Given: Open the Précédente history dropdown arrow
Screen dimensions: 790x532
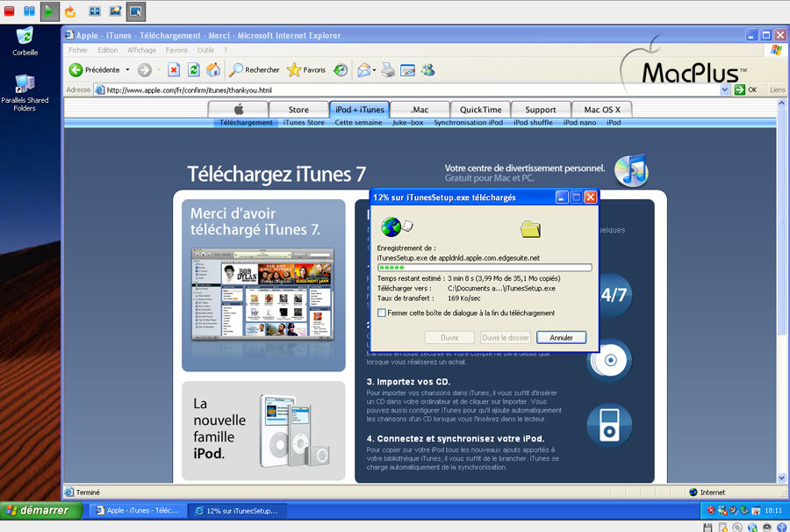Looking at the screenshot, I should pos(127,70).
